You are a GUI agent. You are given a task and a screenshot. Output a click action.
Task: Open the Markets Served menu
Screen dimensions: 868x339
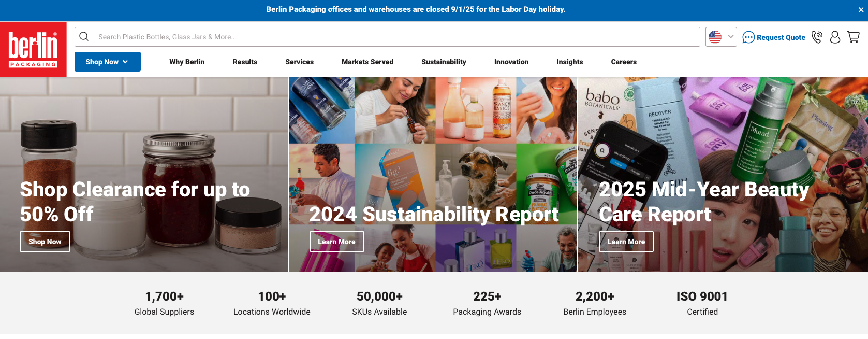tap(367, 62)
